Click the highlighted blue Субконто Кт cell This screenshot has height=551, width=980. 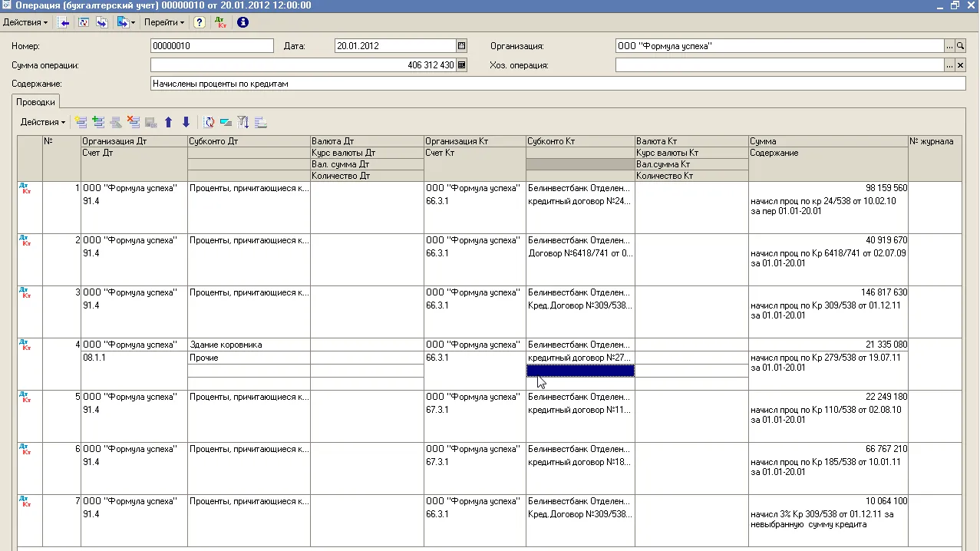tap(580, 371)
